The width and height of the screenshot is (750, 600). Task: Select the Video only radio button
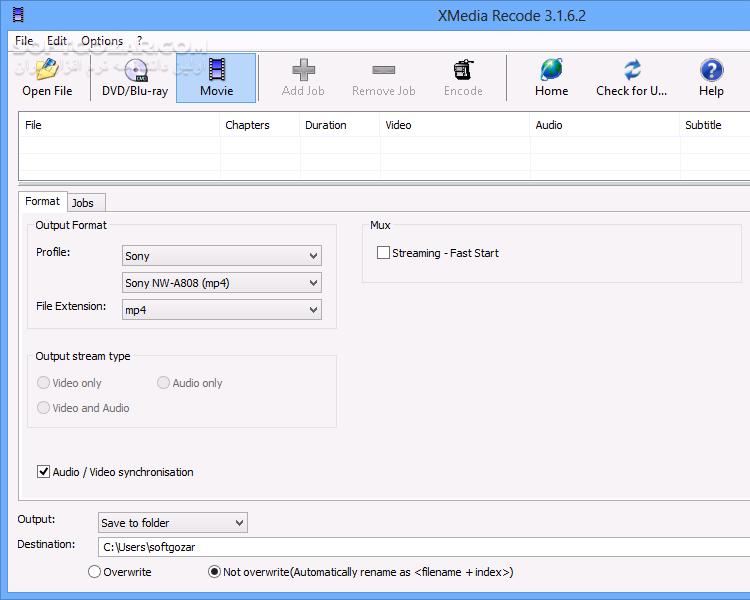pyautogui.click(x=43, y=382)
